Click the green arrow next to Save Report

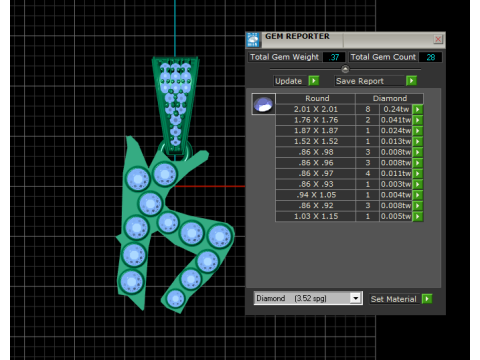tap(411, 81)
